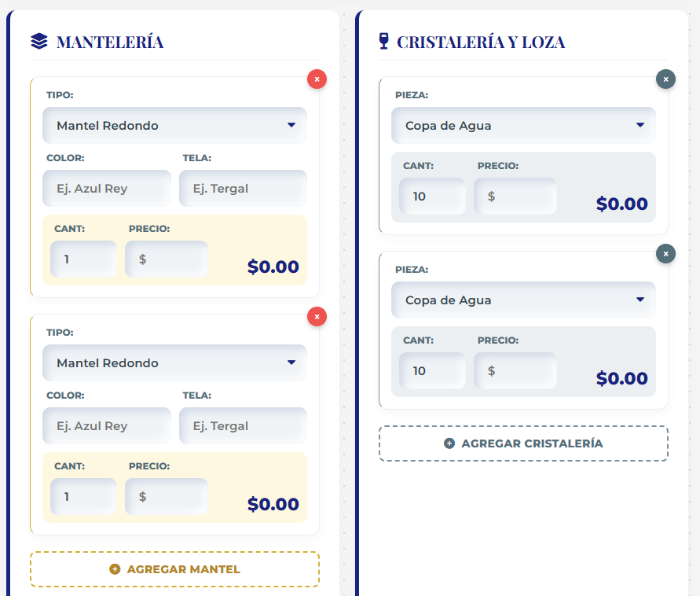The image size is (700, 596).
Task: Open the first card's Mantel Redondo dropdown
Action: 174,125
